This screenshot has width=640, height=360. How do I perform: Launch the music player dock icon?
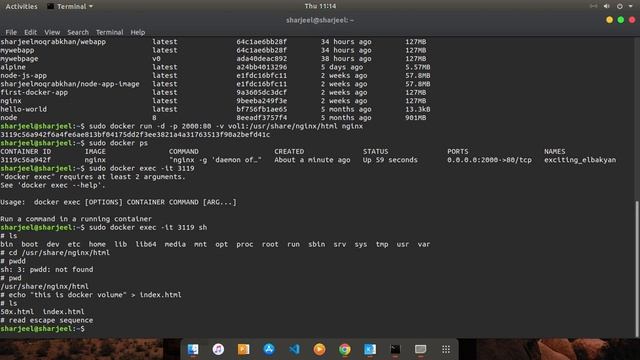point(218,349)
